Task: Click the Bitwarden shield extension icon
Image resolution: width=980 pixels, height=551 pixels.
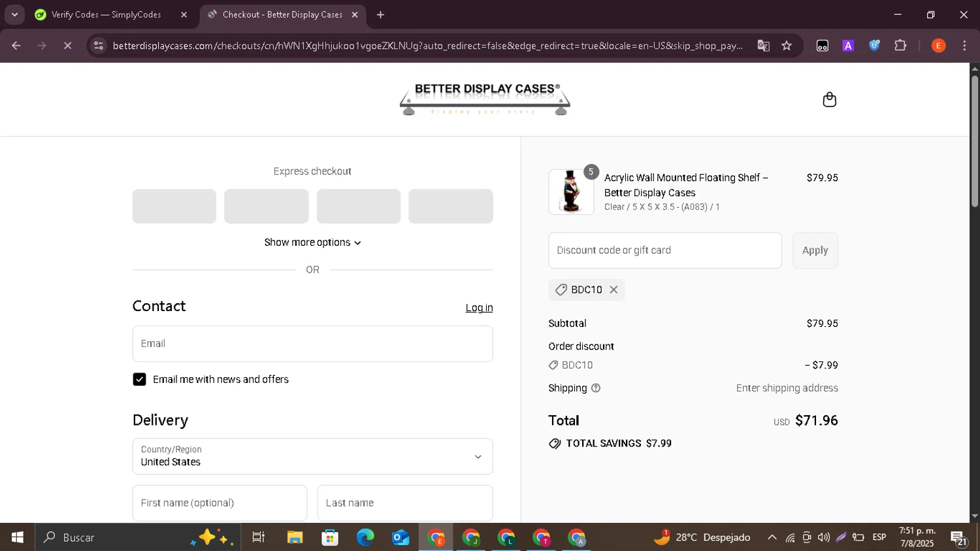Action: [x=874, y=46]
